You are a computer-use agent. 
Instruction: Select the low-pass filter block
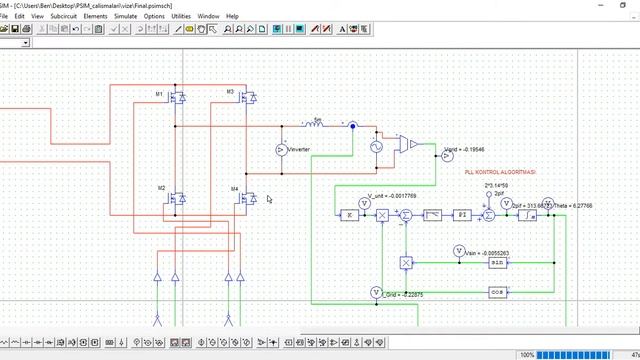click(x=432, y=215)
